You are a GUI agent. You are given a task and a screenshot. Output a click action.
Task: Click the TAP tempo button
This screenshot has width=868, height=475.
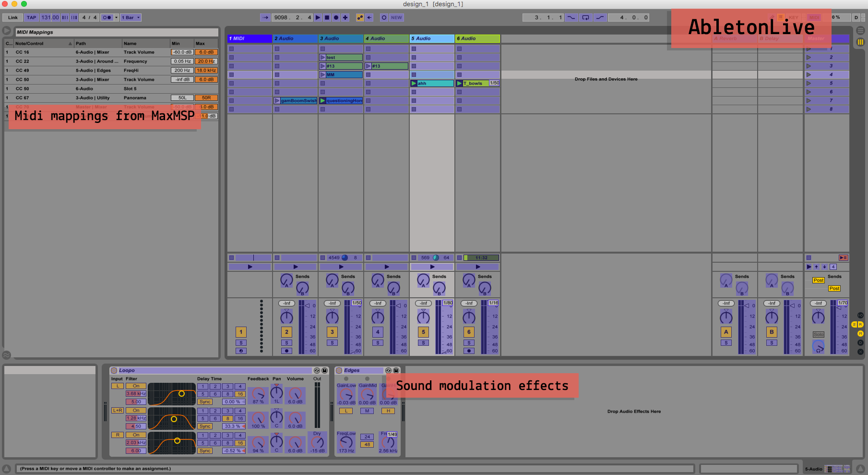(x=31, y=17)
